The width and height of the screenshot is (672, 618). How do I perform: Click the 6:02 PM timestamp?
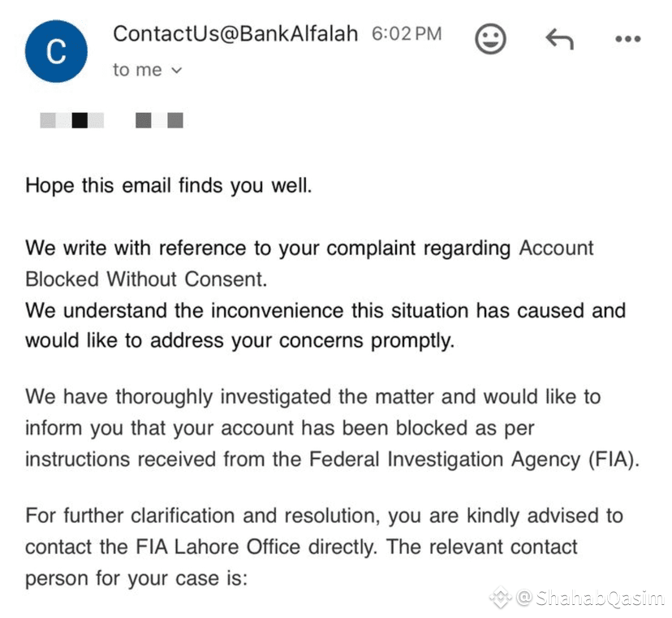click(x=407, y=34)
